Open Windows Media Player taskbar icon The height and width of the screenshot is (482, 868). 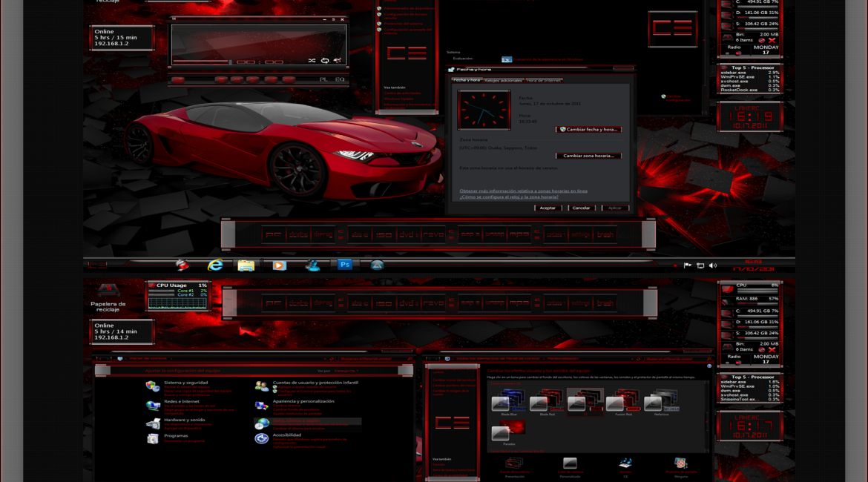click(279, 265)
